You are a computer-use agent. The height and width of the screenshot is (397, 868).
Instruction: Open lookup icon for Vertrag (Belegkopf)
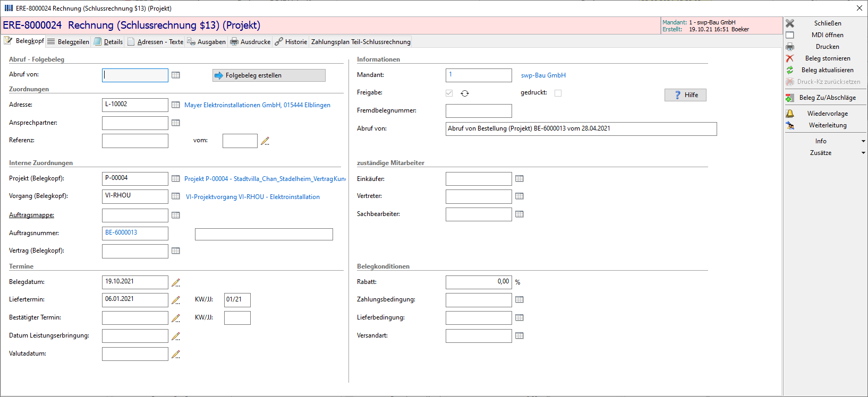pyautogui.click(x=176, y=251)
